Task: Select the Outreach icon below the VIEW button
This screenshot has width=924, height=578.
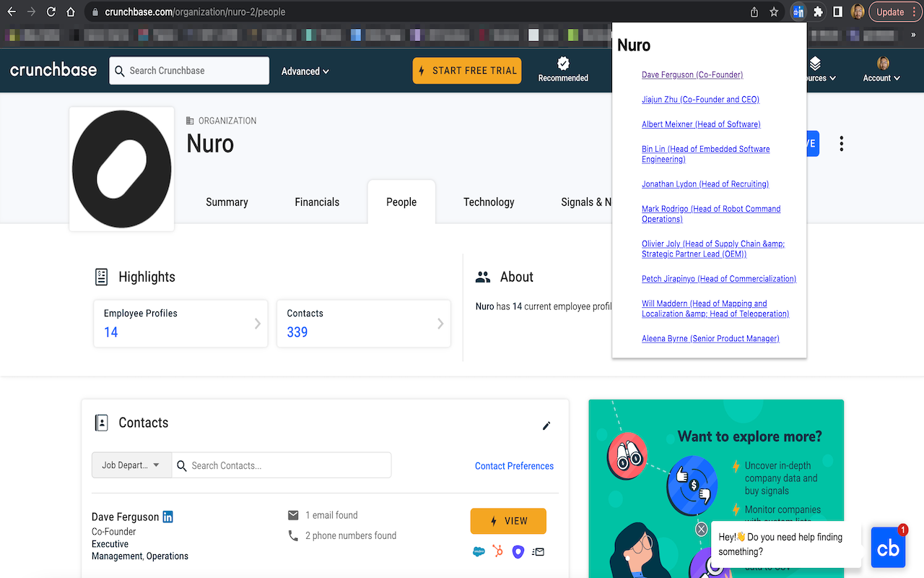Action: [x=518, y=551]
